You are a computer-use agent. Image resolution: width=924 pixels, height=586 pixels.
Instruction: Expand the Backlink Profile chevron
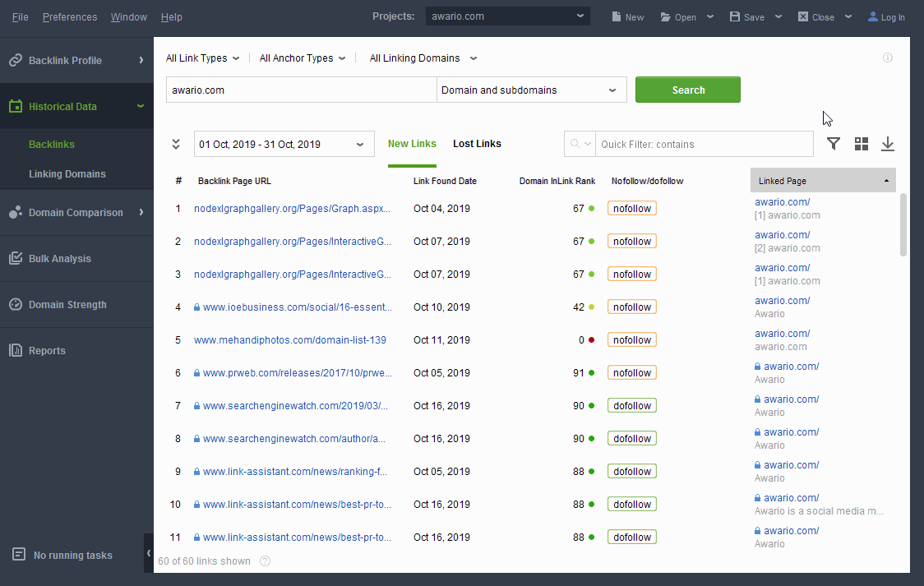141,60
